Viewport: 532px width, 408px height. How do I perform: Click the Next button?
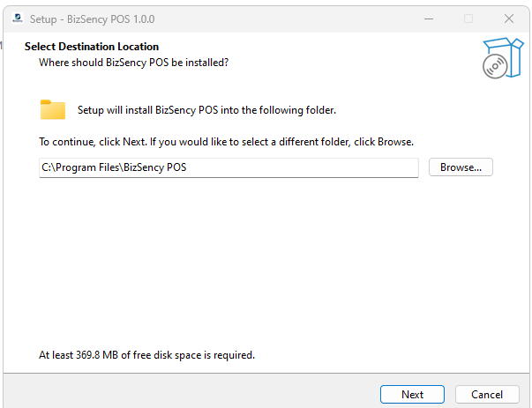[x=412, y=394]
